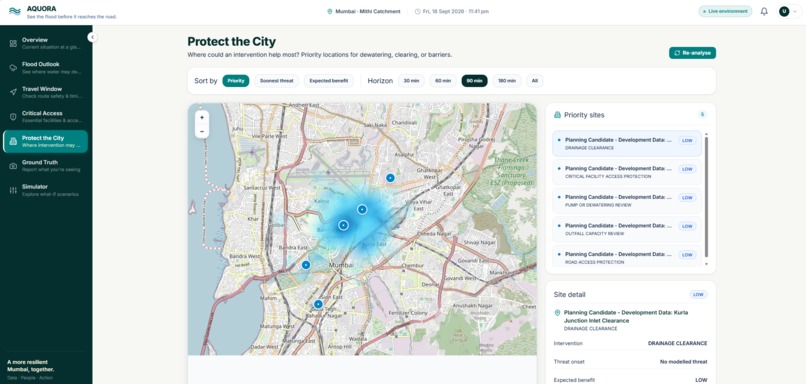The width and height of the screenshot is (806, 384).
Task: Click the up arrow of priority list scrollbar
Action: tap(706, 134)
